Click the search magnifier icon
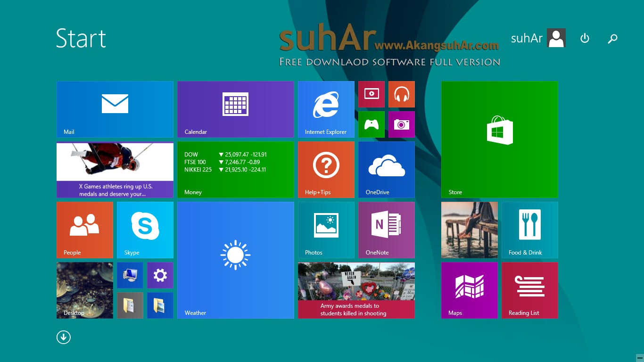 pos(612,39)
